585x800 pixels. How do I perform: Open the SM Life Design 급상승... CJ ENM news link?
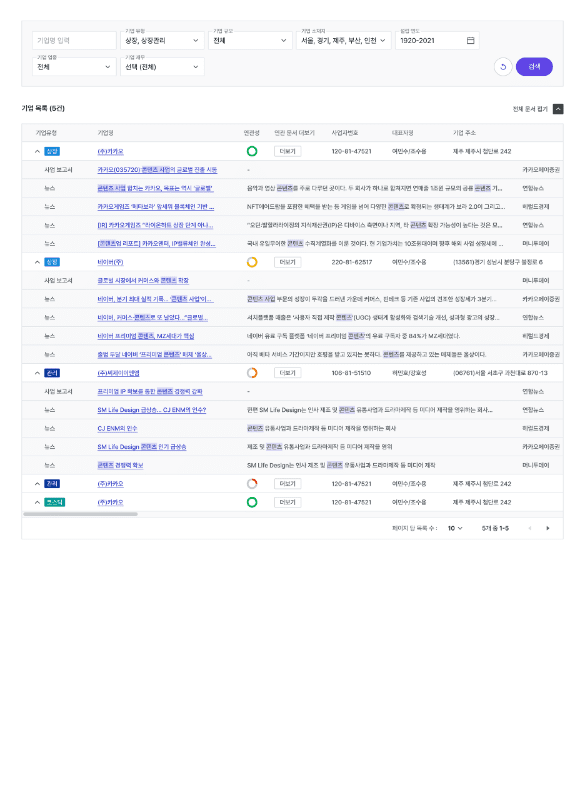pyautogui.click(x=151, y=410)
